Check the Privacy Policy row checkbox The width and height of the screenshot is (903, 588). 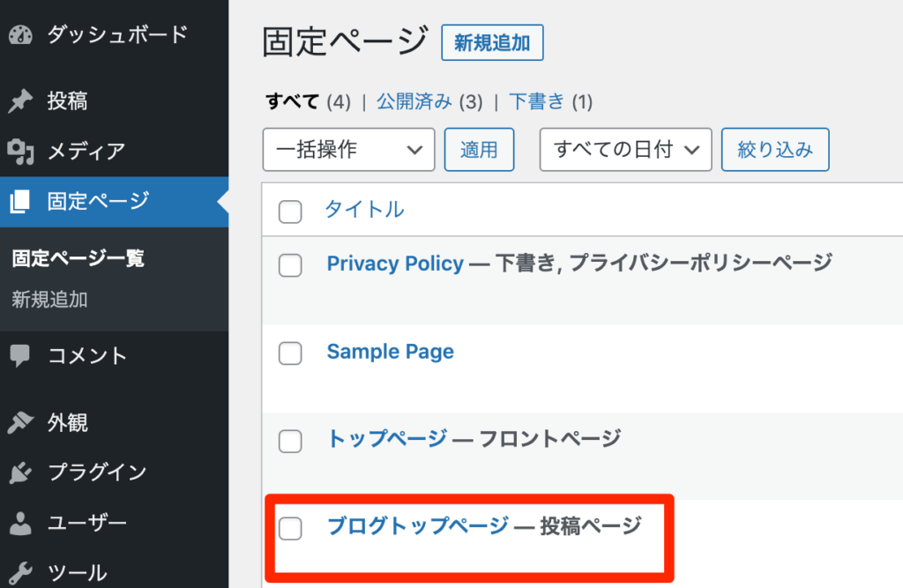point(290,265)
